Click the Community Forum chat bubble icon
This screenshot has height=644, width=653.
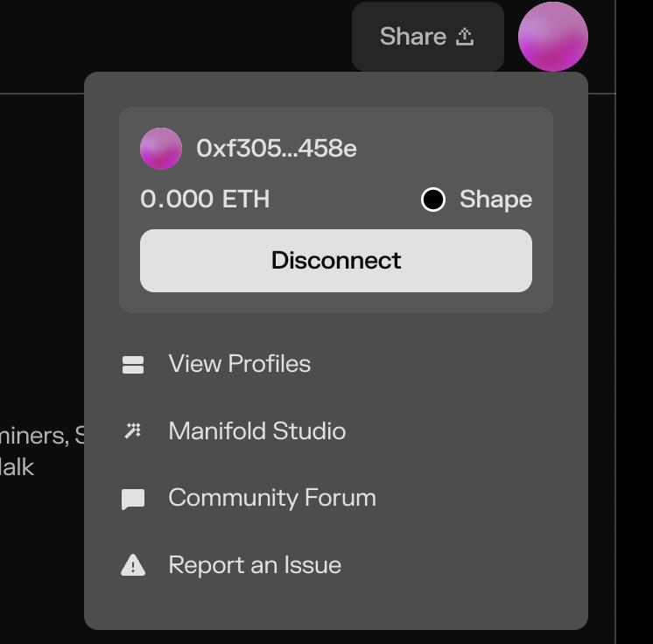pyautogui.click(x=133, y=499)
